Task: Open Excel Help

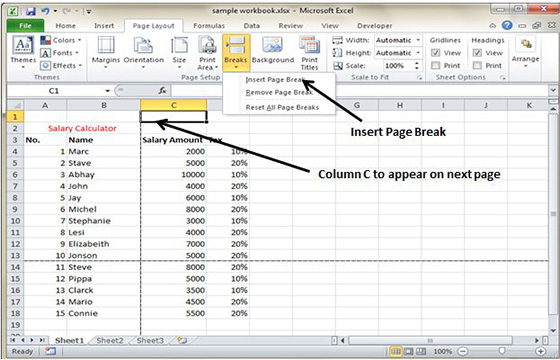Action: point(507,25)
